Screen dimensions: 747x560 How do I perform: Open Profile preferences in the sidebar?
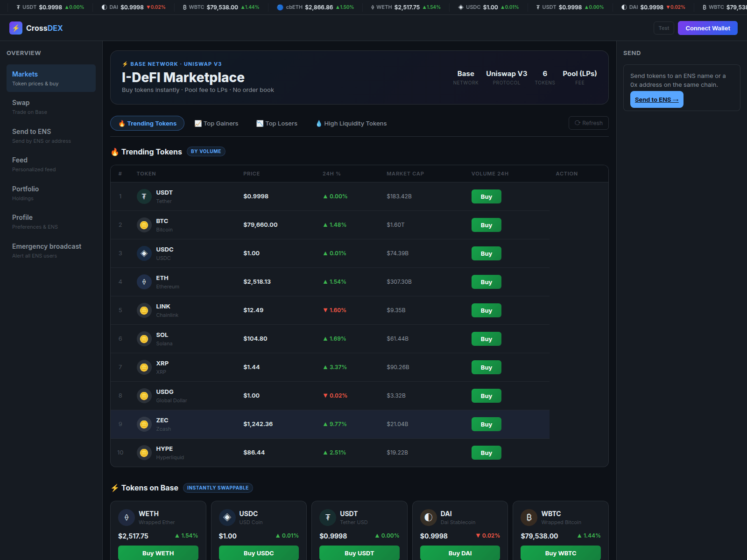pos(51,222)
